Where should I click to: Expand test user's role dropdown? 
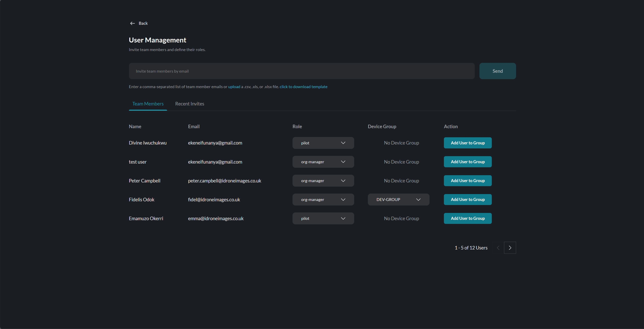[323, 162]
